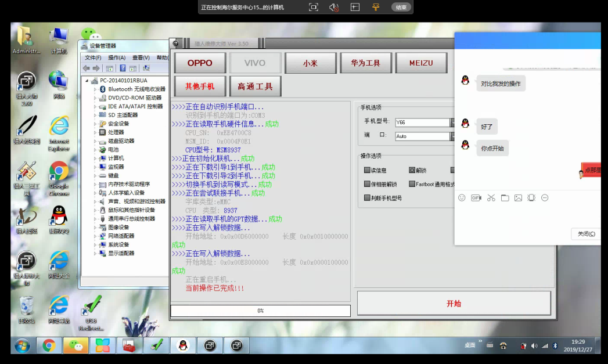Viewport: 608px width, 364px height.
Task: Click the forward arrow in Device Manager toolbar
Action: pos(96,69)
